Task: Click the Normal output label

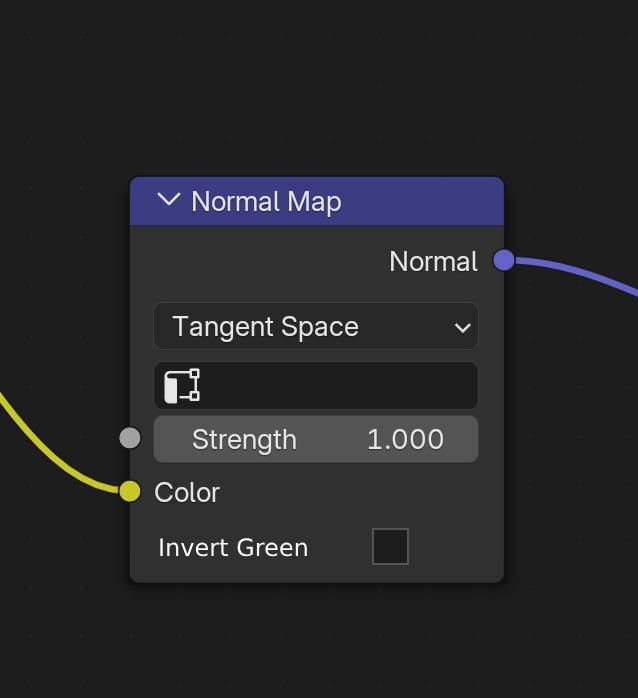Action: (433, 261)
